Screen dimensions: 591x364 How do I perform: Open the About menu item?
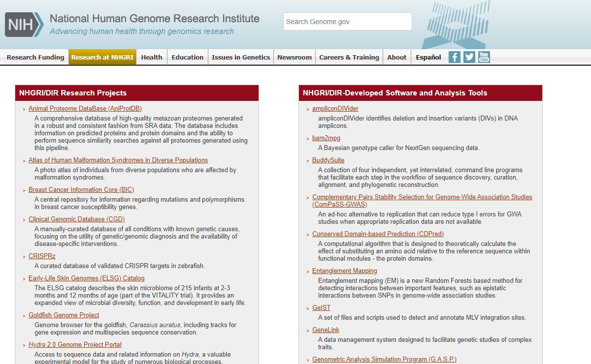[397, 57]
